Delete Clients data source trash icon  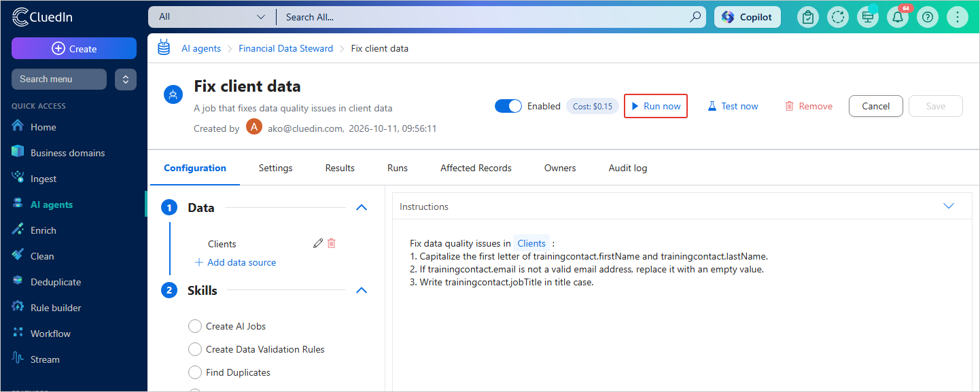point(332,243)
